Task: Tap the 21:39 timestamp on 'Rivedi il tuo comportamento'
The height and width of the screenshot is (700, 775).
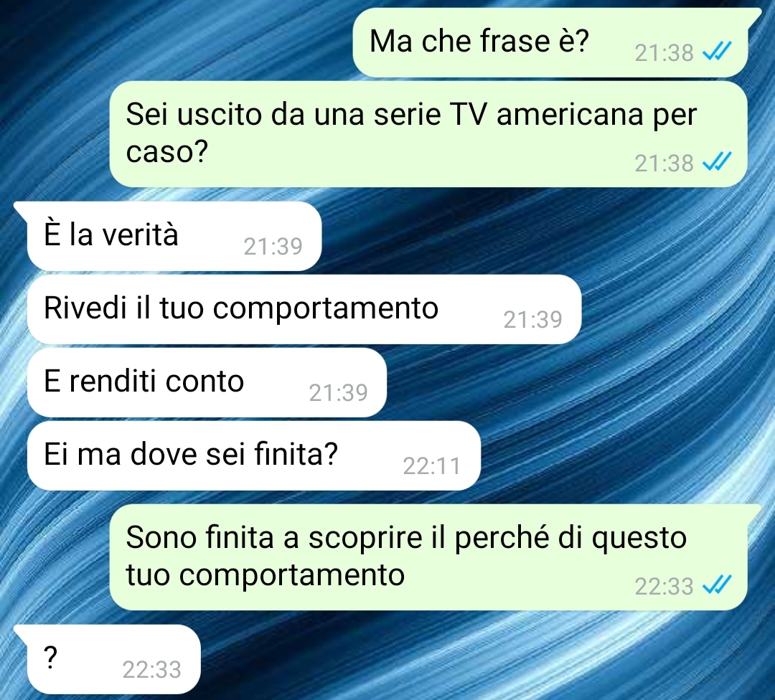Action: click(532, 319)
